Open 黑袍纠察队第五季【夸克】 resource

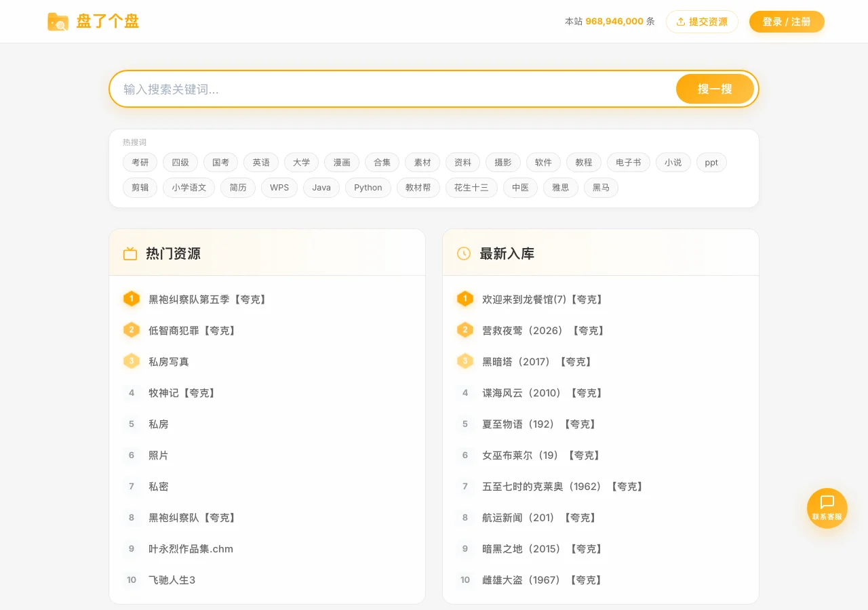point(209,299)
